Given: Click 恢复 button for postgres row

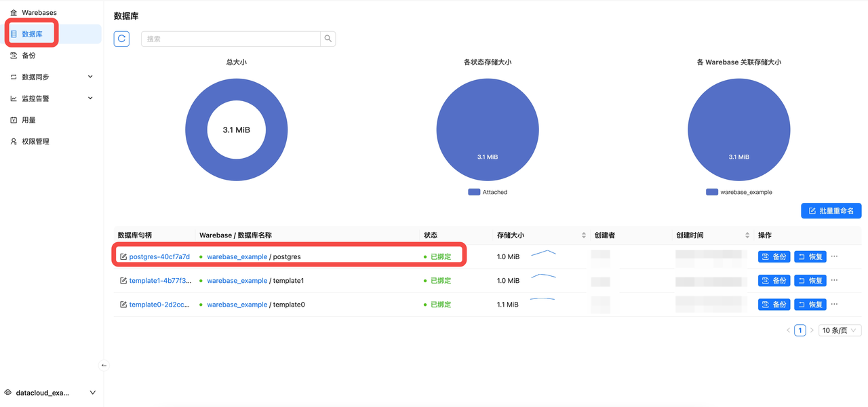Looking at the screenshot, I should pyautogui.click(x=810, y=257).
